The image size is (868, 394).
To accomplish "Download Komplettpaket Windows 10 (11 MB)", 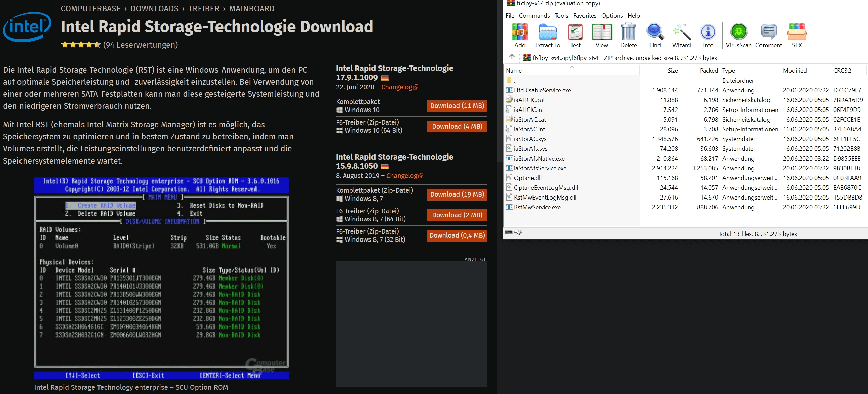I will pos(457,106).
